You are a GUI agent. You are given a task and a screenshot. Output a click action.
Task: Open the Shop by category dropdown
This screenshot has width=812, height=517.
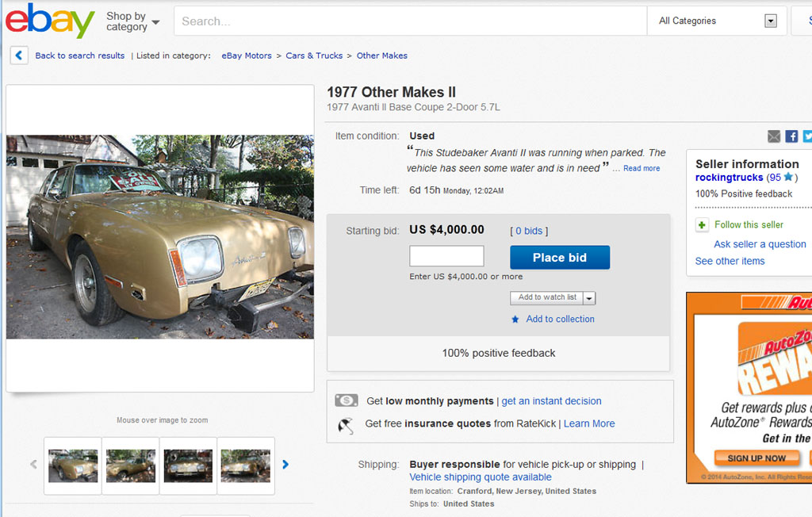point(132,21)
